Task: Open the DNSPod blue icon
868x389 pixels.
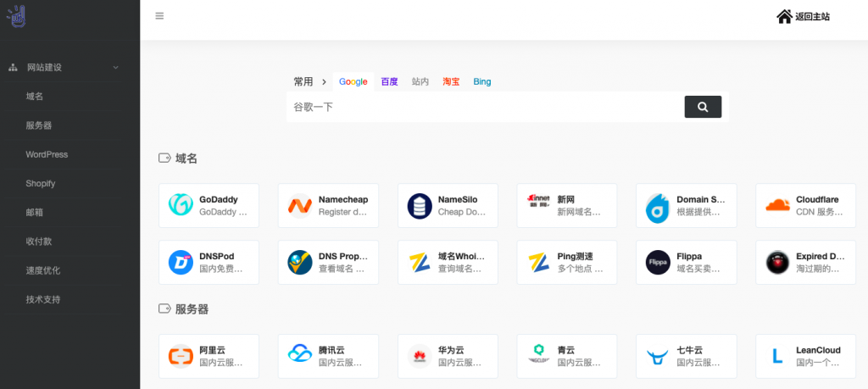Action: 181,262
